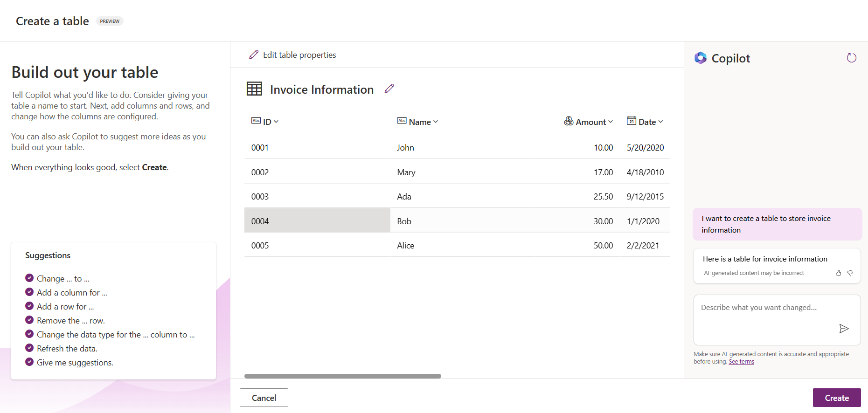Select the 'Add a column for ...' suggestion
Screen dimensions: 868x413
point(72,293)
